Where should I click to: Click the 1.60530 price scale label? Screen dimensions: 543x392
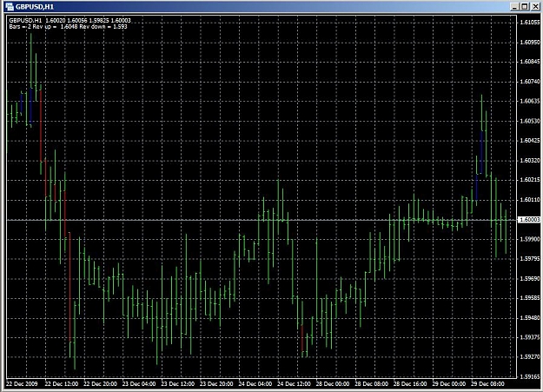pyautogui.click(x=530, y=121)
